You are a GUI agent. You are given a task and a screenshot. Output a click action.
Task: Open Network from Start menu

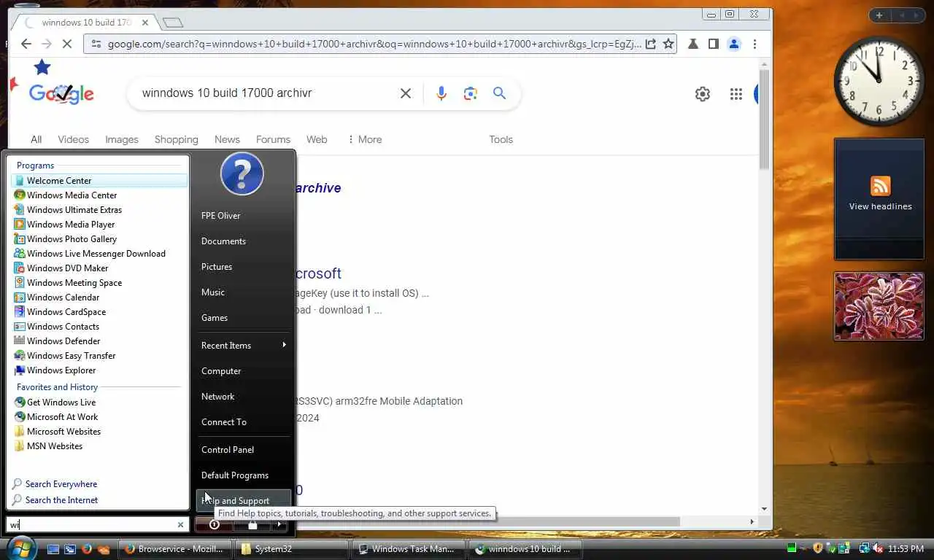coord(244,396)
